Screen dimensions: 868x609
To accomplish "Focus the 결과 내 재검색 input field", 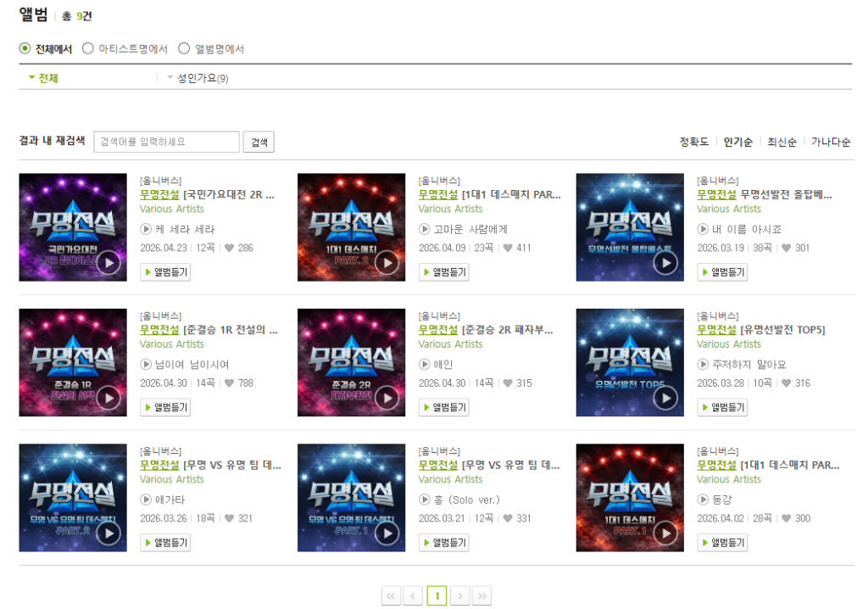I will point(167,142).
